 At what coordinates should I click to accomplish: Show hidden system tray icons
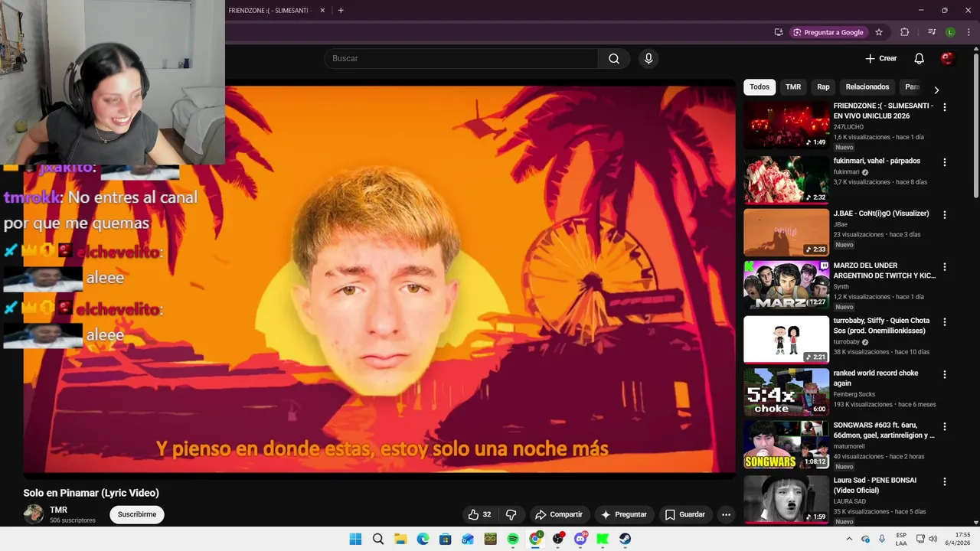click(849, 539)
